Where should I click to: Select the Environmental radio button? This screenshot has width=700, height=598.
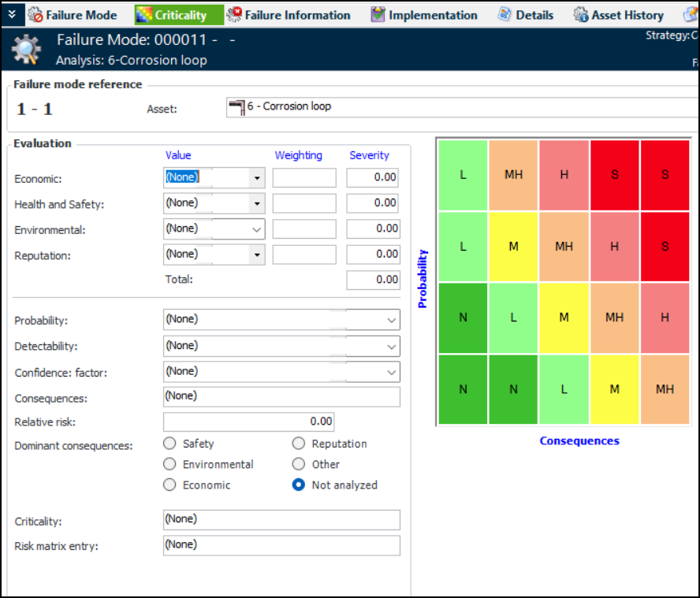click(169, 464)
